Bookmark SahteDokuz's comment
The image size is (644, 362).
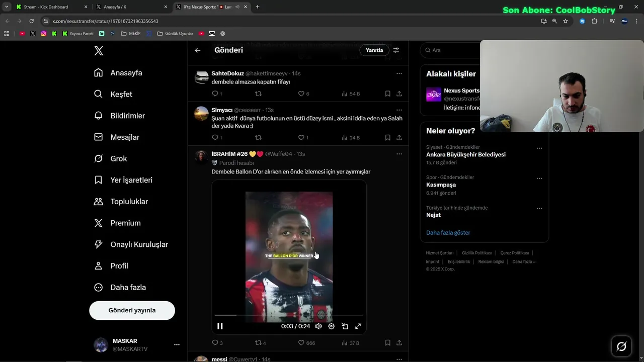click(x=387, y=94)
